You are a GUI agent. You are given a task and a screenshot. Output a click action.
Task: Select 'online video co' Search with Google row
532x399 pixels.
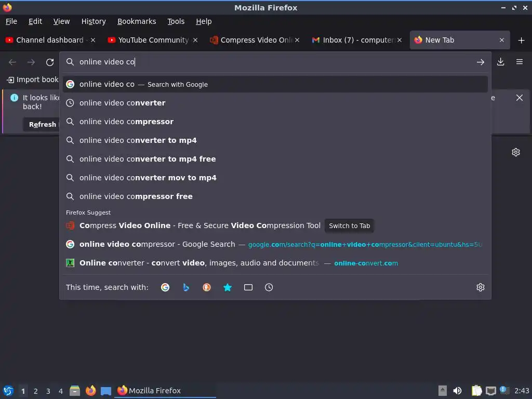(x=275, y=84)
